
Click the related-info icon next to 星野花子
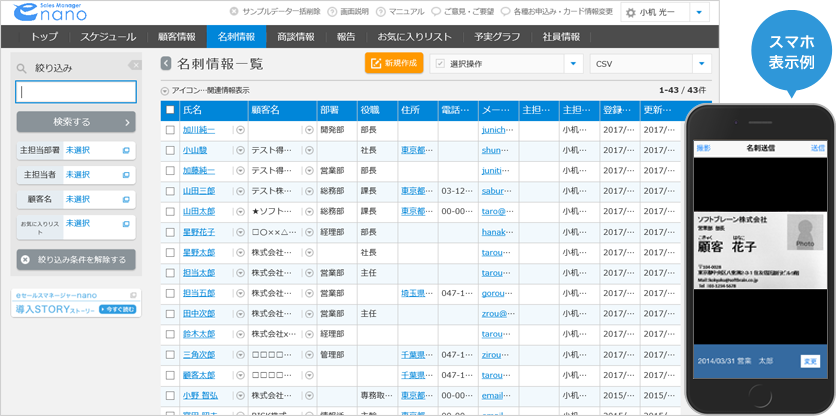coord(240,232)
